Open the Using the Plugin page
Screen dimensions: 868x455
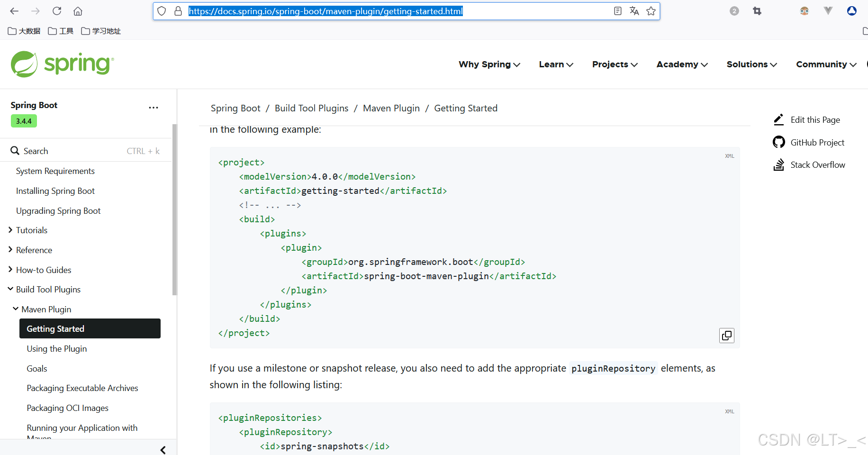coord(57,348)
